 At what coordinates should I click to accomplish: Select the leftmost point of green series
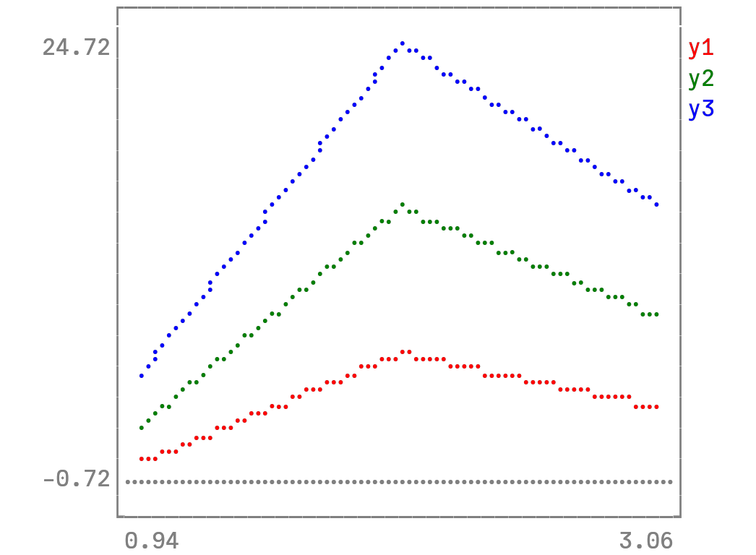(142, 428)
